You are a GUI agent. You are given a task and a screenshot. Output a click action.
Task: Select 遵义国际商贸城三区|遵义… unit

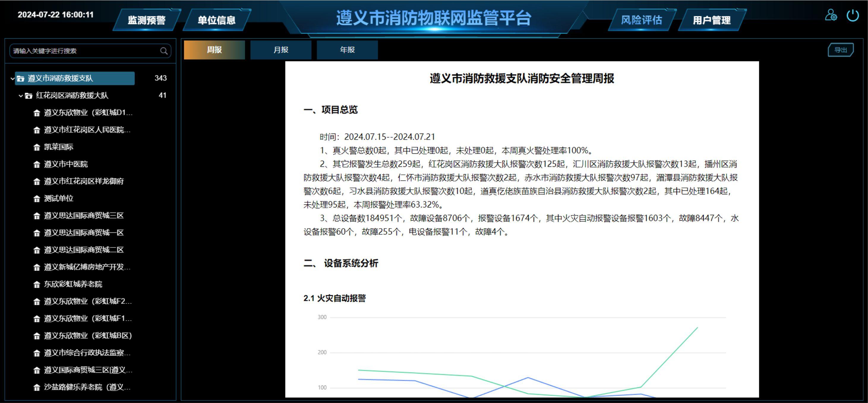click(88, 370)
